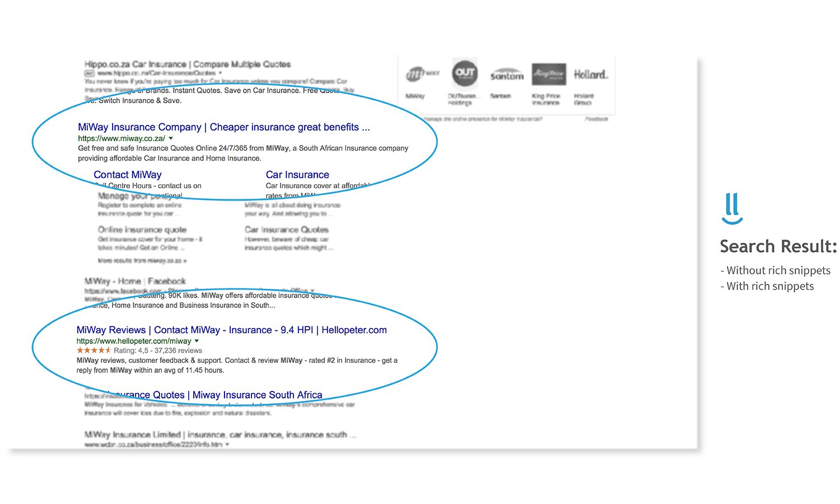
Task: Expand dropdown arrow beside miway.co.za URL
Action: tap(171, 138)
